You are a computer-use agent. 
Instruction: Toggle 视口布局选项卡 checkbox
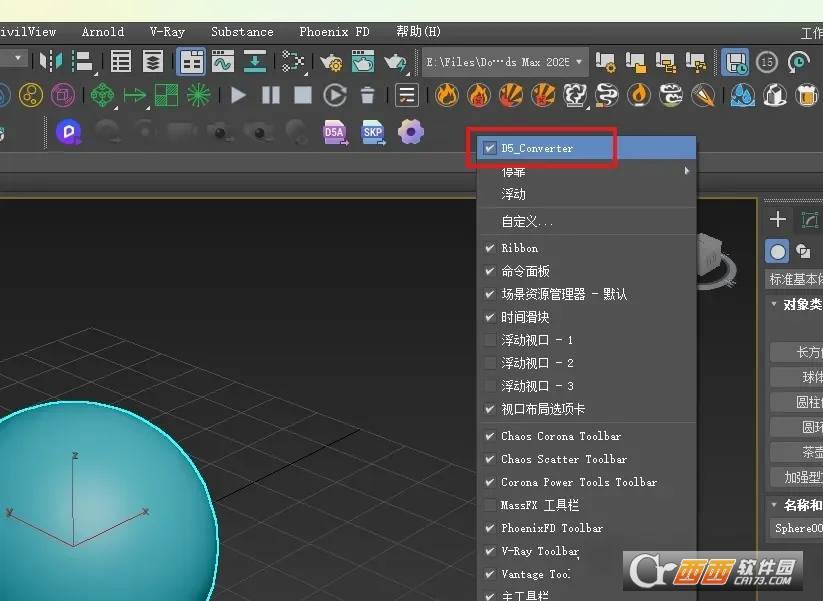pyautogui.click(x=490, y=409)
